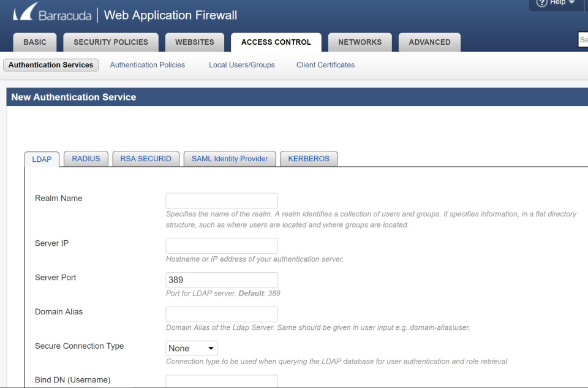Visit the Client Certificates page

pos(325,64)
